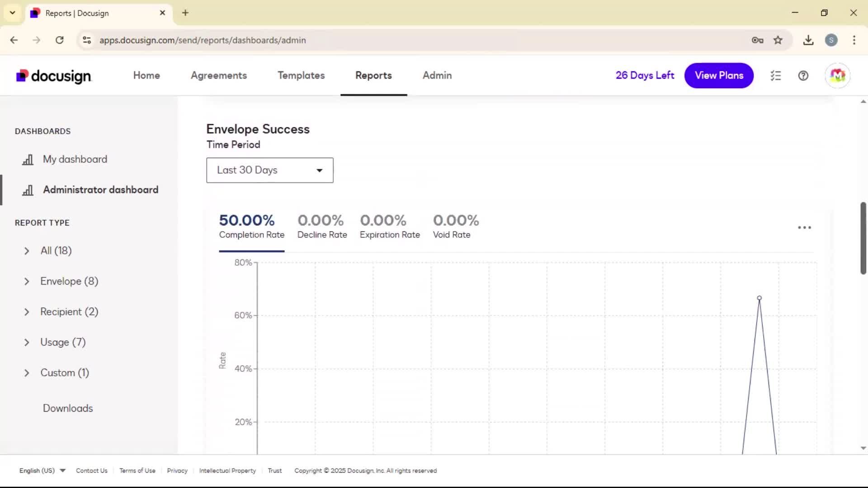Expand the Recipient (2) report type
Screen dimensions: 868x488
tap(27, 312)
